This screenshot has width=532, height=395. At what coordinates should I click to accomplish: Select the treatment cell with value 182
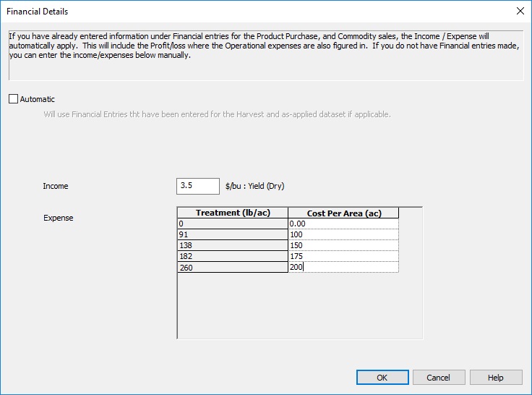[x=232, y=256]
